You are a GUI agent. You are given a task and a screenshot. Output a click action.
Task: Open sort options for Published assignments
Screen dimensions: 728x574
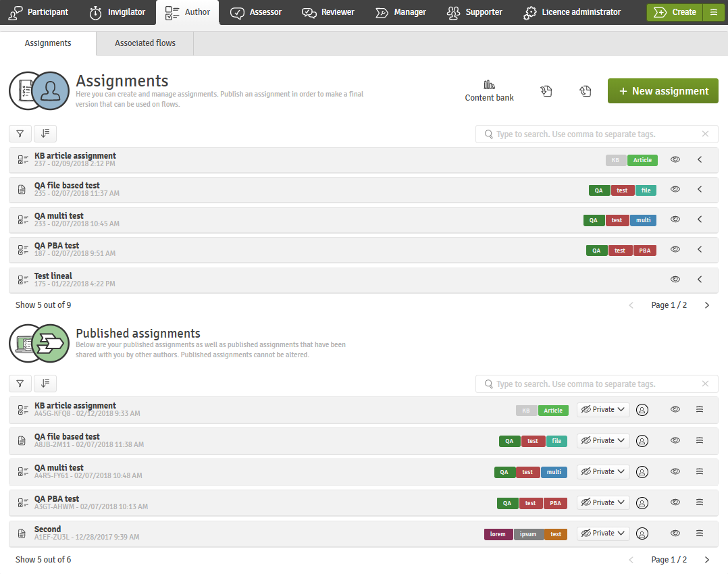click(45, 384)
